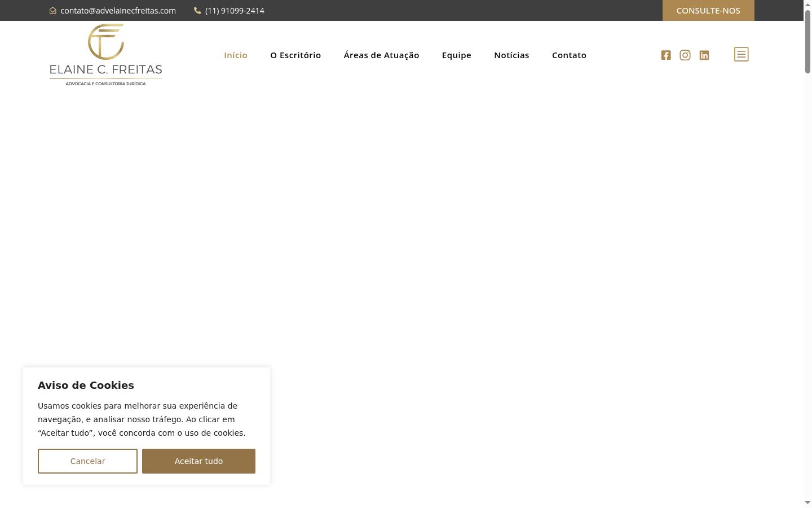Screen dimensions: 812x508
Task: Click the Elaine C. Freitas logo
Action: pyautogui.click(x=106, y=55)
